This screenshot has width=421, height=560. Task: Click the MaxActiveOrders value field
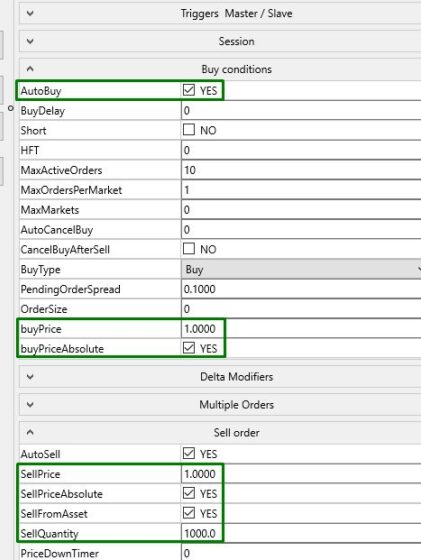click(x=301, y=170)
